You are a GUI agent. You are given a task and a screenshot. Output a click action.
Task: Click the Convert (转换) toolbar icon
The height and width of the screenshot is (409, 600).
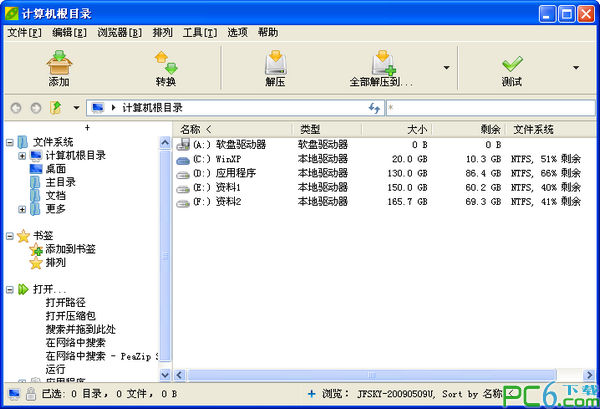click(x=166, y=62)
